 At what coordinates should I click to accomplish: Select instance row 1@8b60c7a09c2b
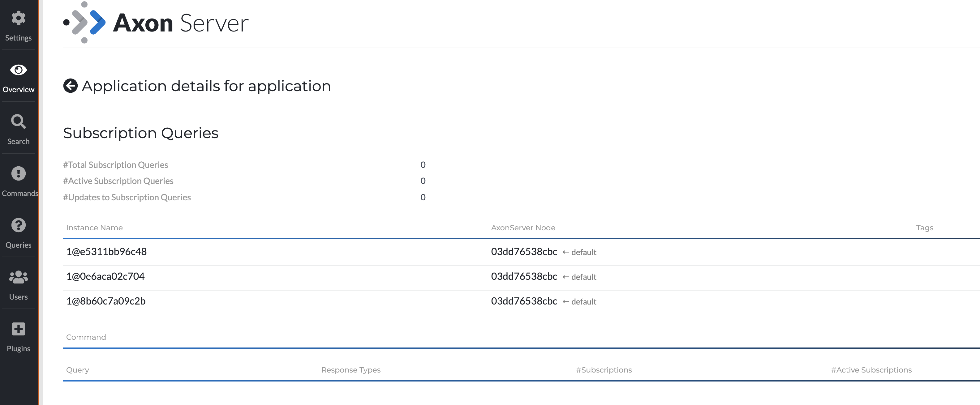(106, 301)
